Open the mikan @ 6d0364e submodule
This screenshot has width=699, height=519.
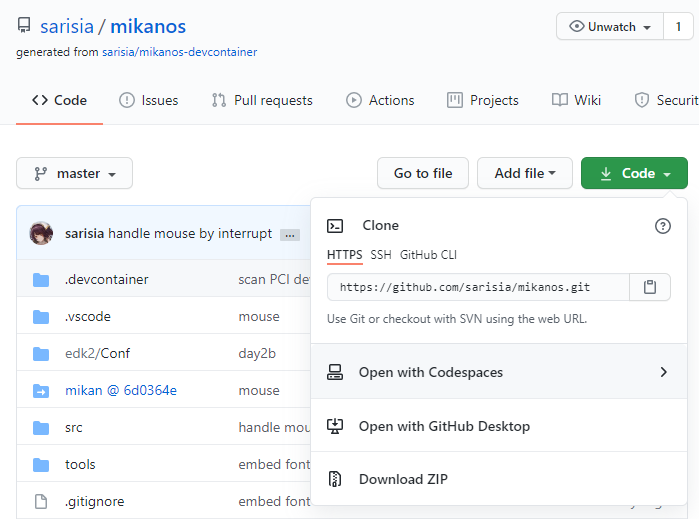point(121,391)
